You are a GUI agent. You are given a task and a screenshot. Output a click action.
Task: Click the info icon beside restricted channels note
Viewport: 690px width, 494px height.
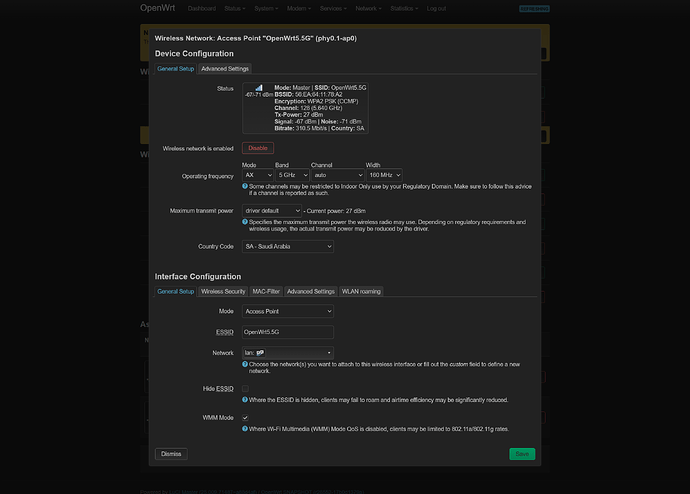(x=245, y=186)
